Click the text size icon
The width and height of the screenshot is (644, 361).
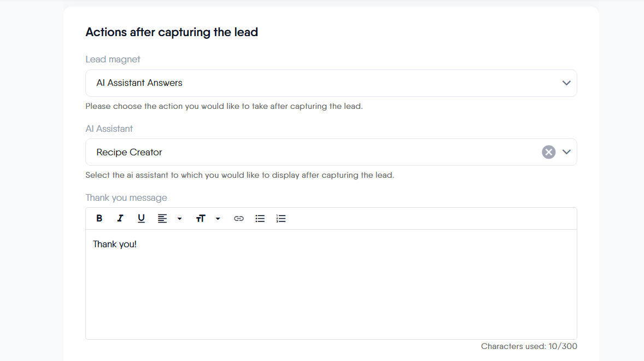[201, 218]
